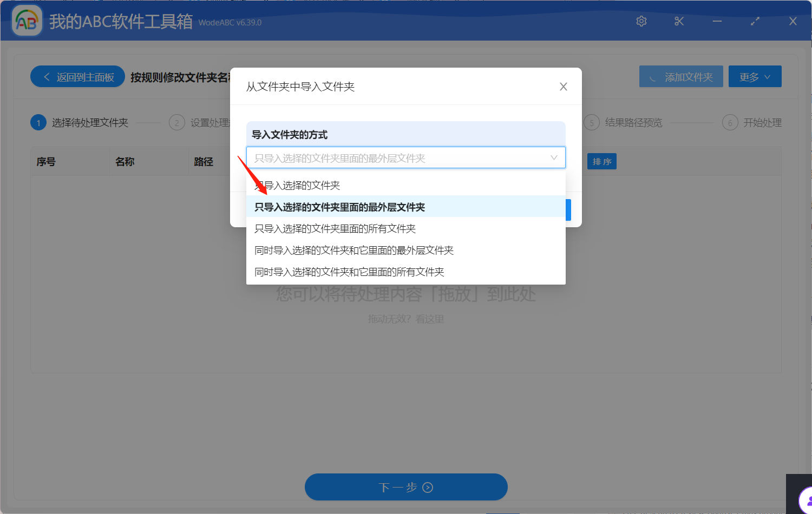Choose 同时导入选择的文件夹和它里面的最外层文件夹

(355, 250)
